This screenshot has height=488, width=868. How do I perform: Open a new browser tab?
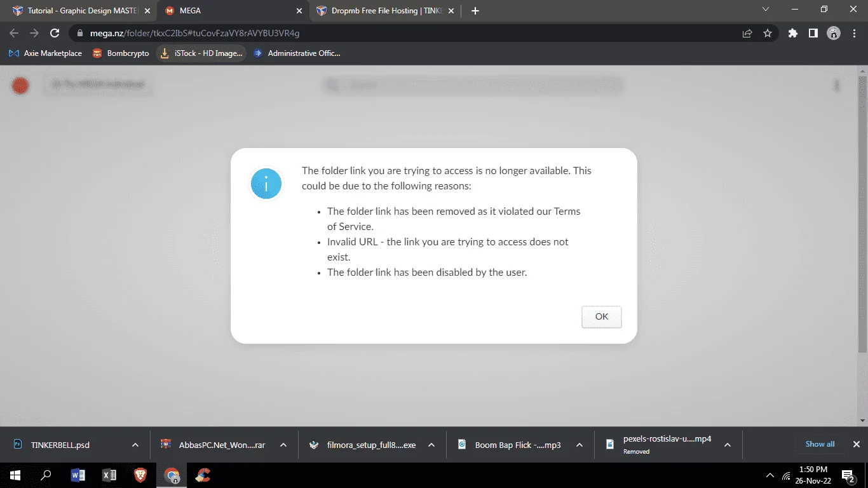pos(475,11)
